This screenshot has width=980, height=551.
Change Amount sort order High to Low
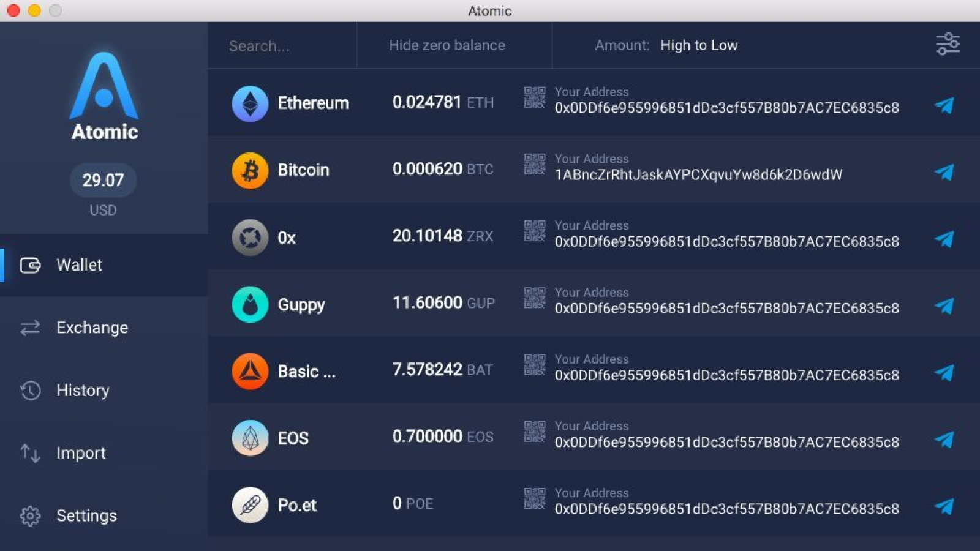coord(699,45)
